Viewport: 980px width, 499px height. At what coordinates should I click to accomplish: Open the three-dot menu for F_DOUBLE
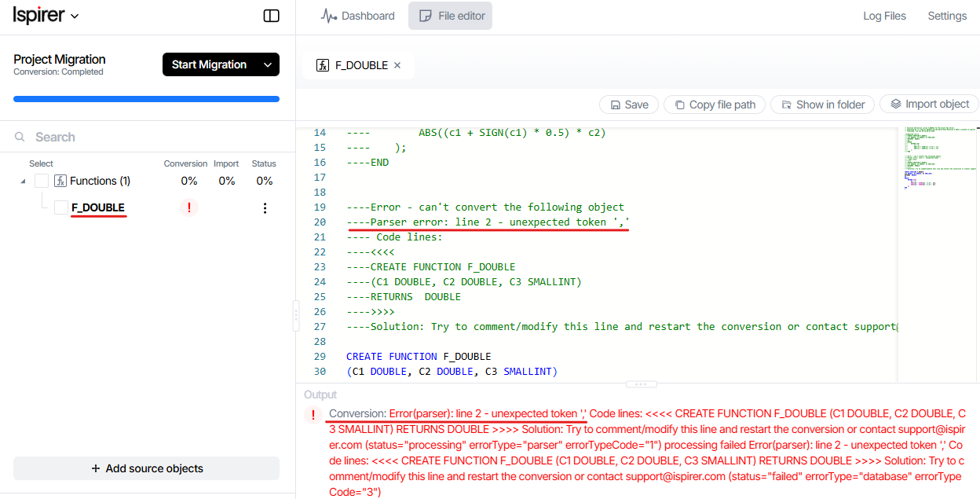pyautogui.click(x=265, y=208)
